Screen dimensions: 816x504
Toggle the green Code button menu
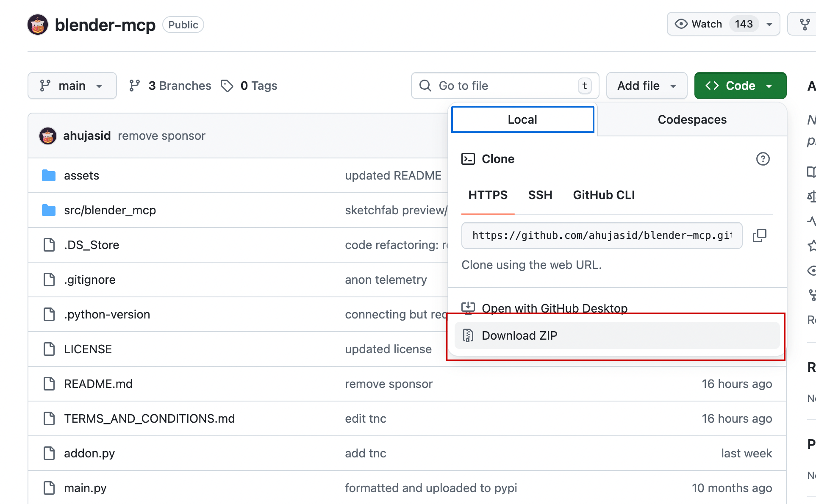tap(740, 86)
